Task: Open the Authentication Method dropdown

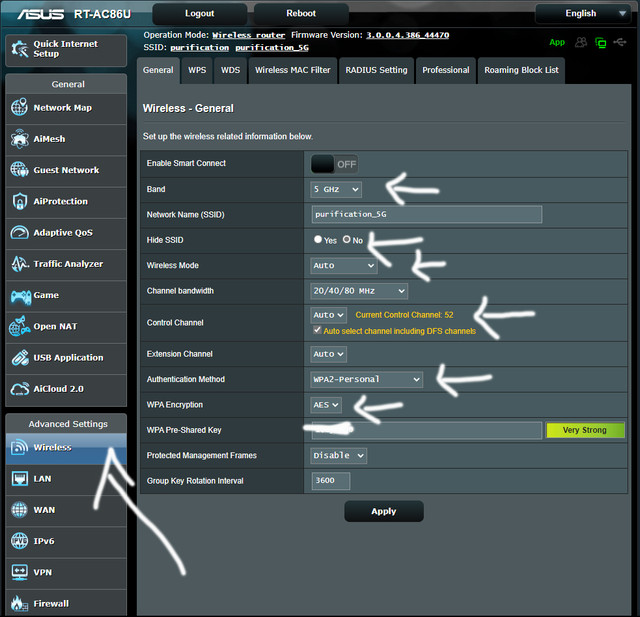Action: pyautogui.click(x=366, y=380)
